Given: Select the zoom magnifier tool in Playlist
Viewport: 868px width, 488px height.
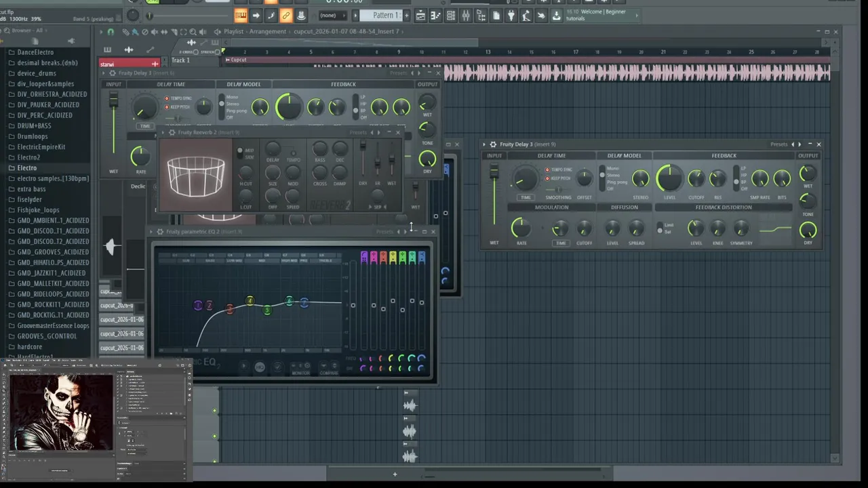Looking at the screenshot, I should (193, 32).
